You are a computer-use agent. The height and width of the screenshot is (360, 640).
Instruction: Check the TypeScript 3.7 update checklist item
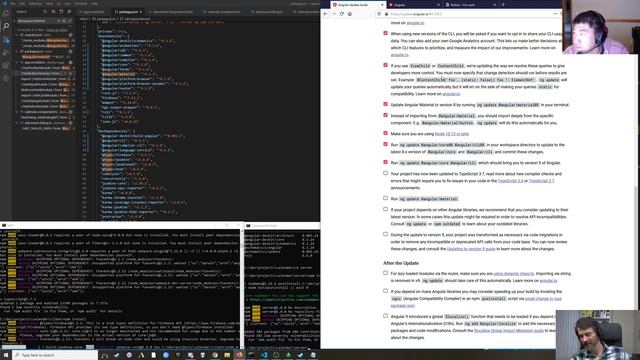pos(385,173)
